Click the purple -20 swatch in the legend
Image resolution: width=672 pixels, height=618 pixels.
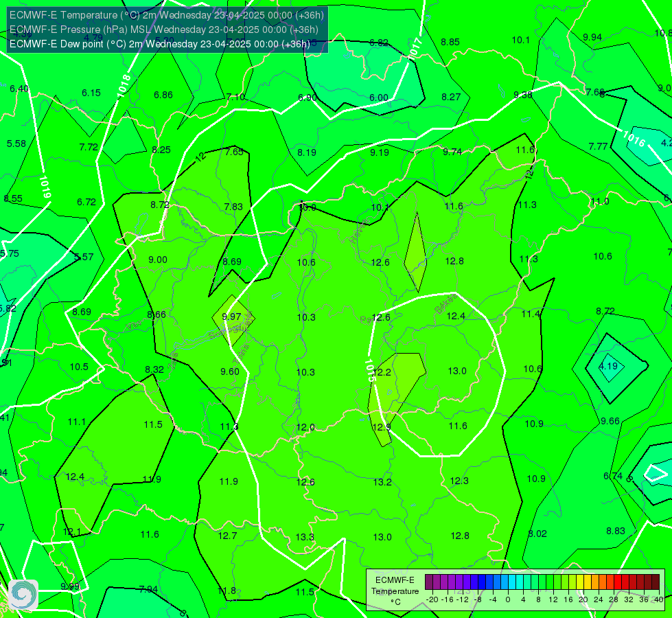429,582
